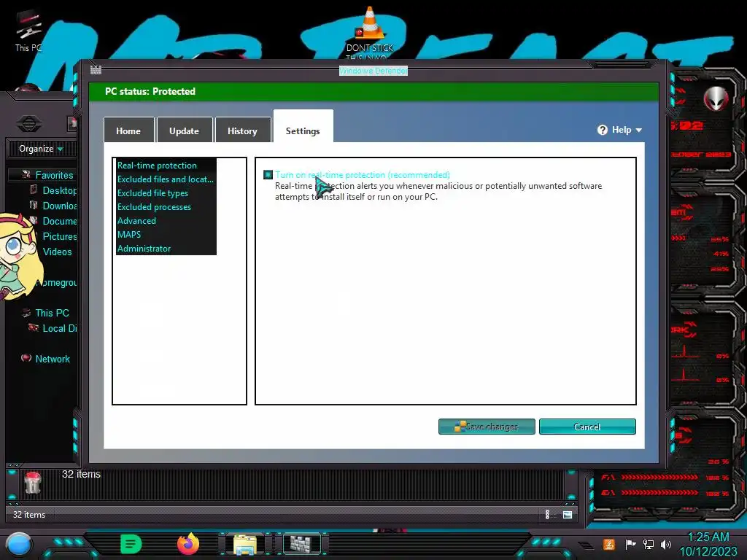Open Downloads in Explorer Favorites
Viewport: 747px width, 560px height.
[x=59, y=206]
